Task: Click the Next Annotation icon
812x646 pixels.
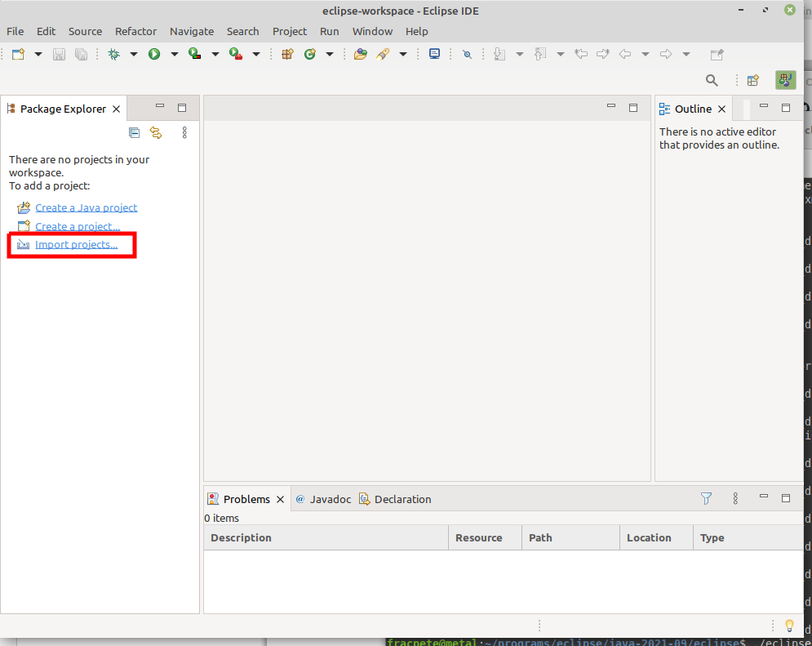Action: [499, 54]
